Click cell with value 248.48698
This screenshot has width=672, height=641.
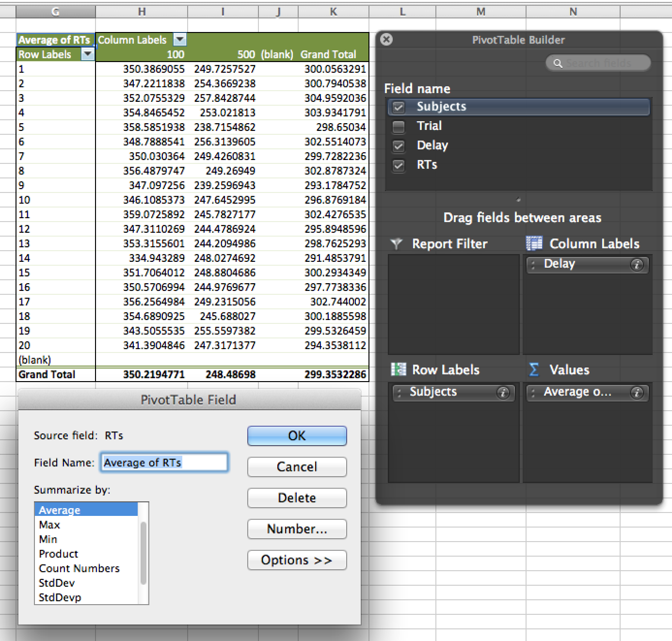223,374
